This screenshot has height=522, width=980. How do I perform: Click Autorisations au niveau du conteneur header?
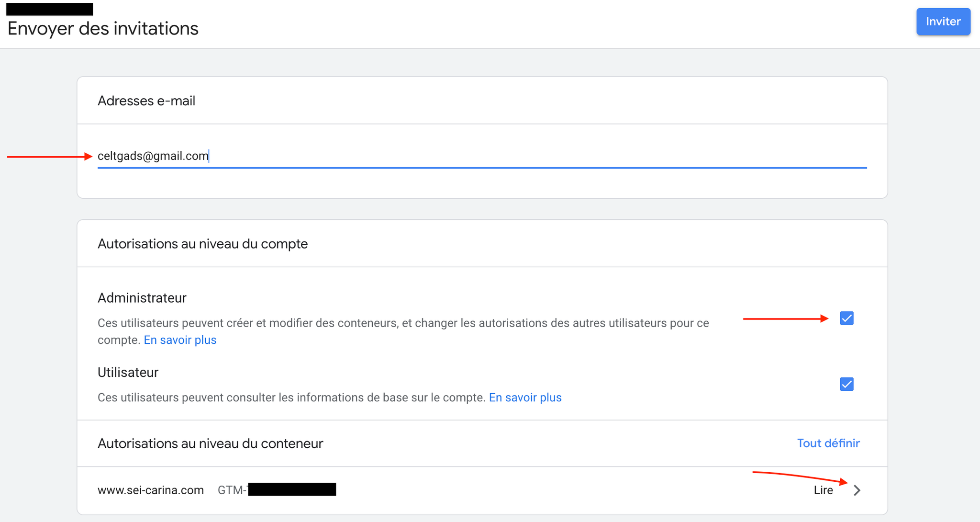pos(210,443)
